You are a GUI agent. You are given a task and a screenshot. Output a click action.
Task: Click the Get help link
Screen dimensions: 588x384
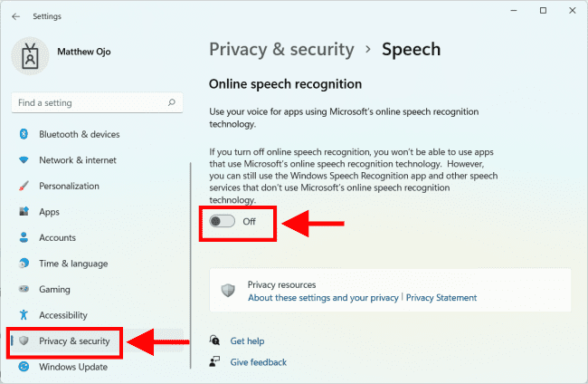[x=247, y=341]
